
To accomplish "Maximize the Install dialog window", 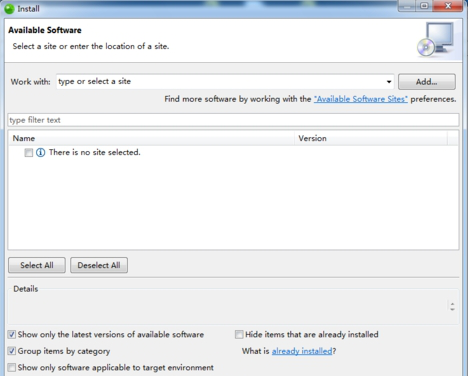I will click(424, 6).
